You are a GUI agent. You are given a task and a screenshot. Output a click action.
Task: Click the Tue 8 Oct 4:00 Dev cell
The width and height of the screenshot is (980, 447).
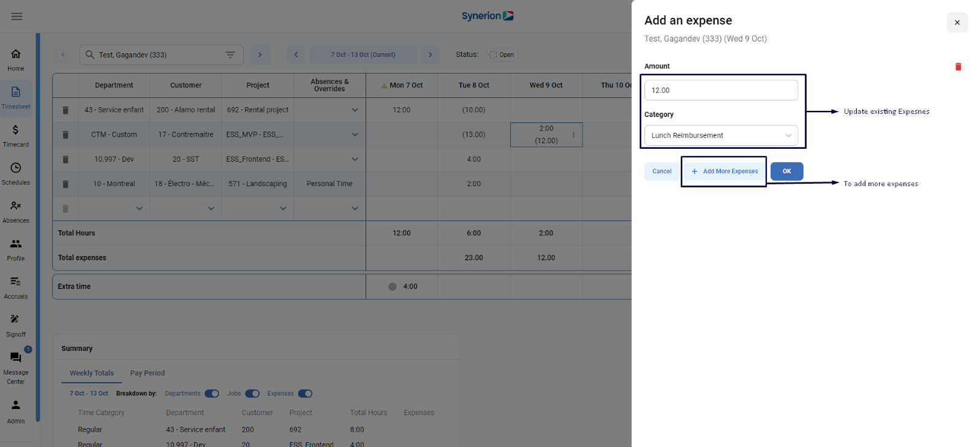pyautogui.click(x=473, y=159)
